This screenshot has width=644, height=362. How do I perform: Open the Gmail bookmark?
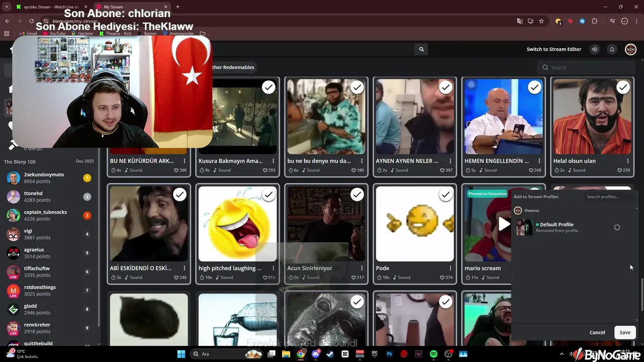(x=28, y=34)
